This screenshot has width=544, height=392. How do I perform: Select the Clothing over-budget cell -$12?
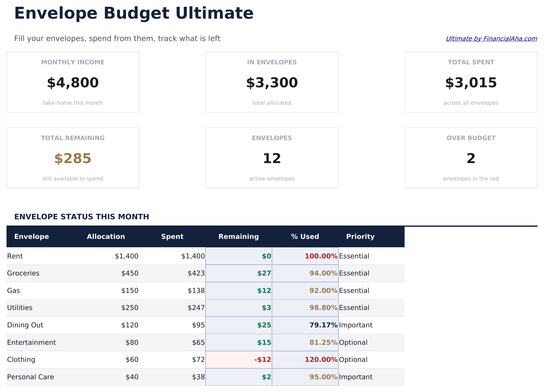coord(262,359)
